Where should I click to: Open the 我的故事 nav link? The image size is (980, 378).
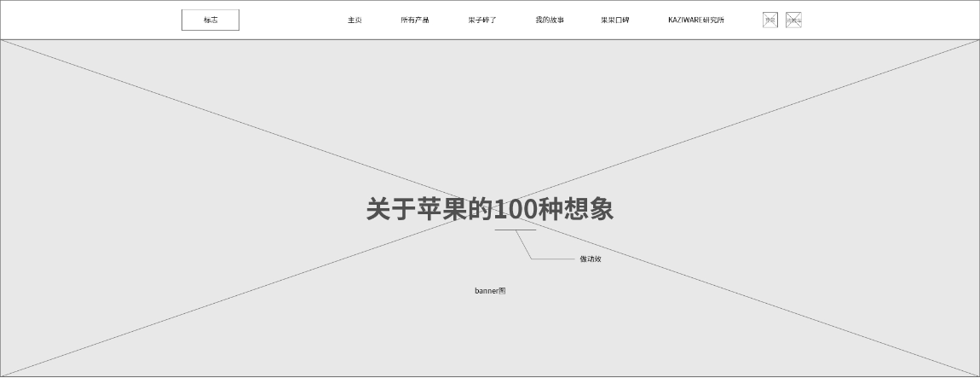550,20
